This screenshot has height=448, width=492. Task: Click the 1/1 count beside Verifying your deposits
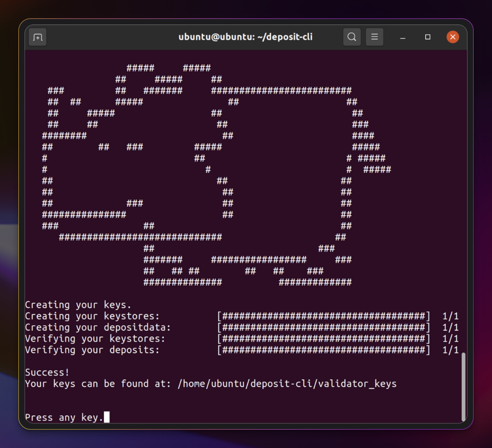[x=450, y=350]
